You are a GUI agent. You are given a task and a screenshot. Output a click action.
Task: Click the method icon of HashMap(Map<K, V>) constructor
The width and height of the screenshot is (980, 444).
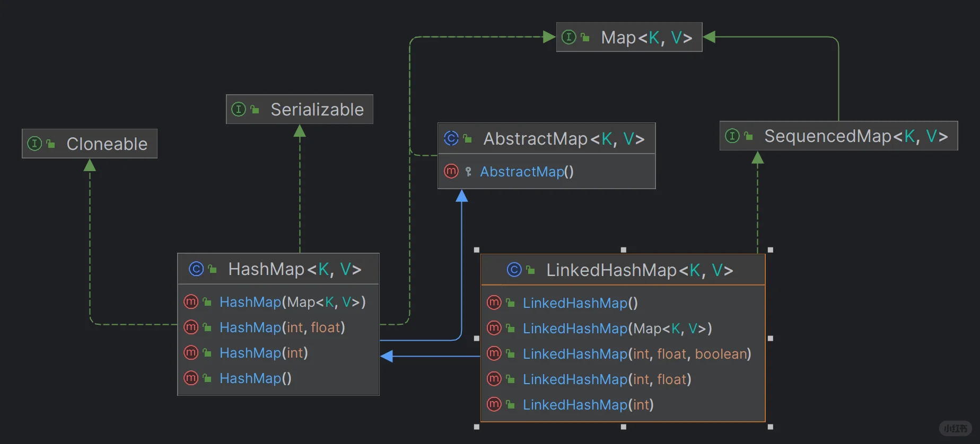(191, 302)
